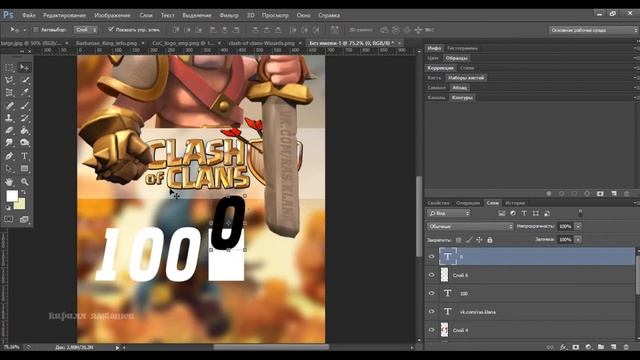Open the Справка menu
Image resolution: width=640 pixels, height=360 pixels.
pos(329,15)
